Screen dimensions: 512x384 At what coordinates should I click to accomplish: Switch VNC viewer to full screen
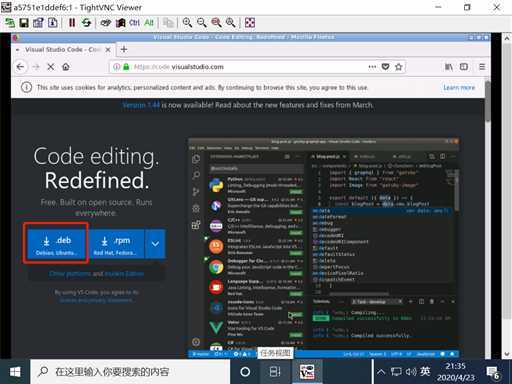click(x=250, y=23)
